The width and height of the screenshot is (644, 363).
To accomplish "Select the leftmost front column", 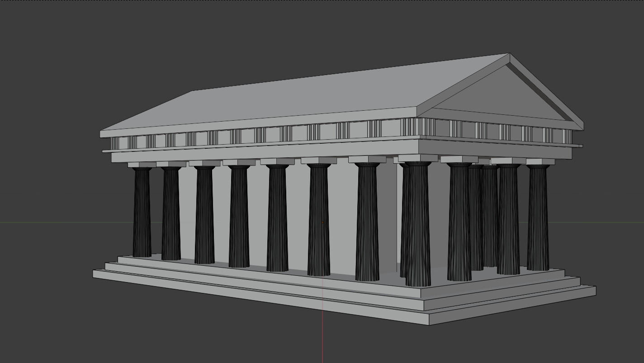I will point(140,212).
